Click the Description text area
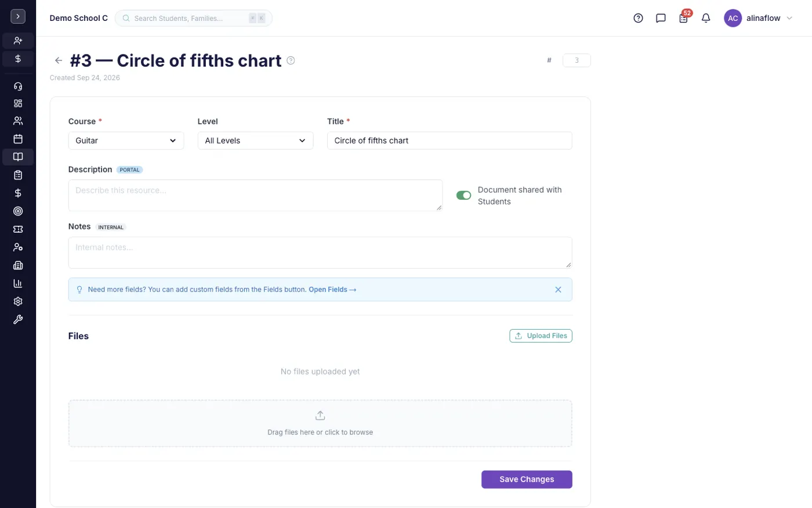 (255, 195)
